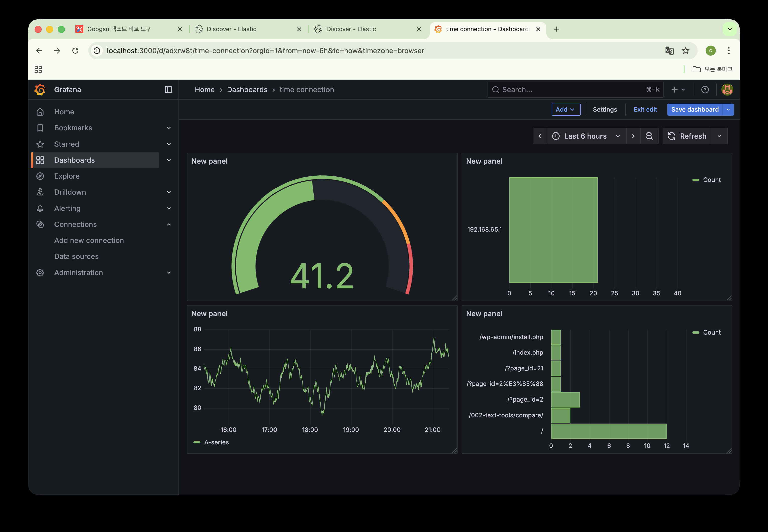
Task: Toggle Count legend in IP bar chart
Action: (x=711, y=180)
